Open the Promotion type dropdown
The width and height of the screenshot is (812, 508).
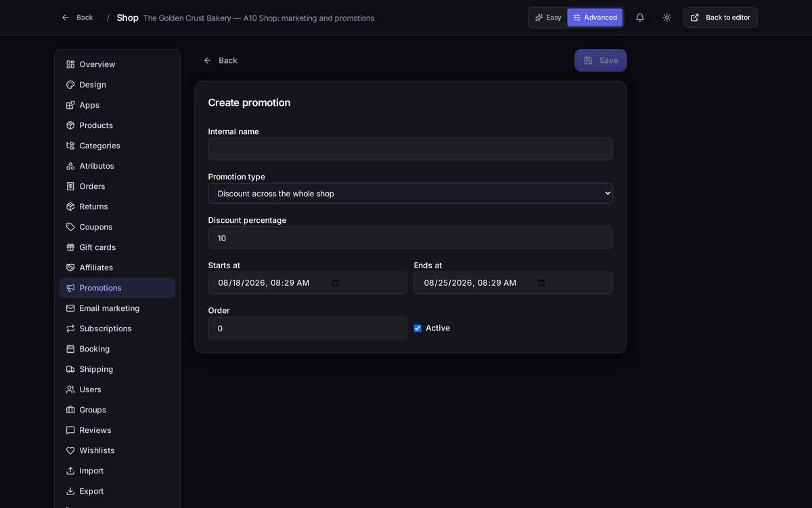click(410, 193)
